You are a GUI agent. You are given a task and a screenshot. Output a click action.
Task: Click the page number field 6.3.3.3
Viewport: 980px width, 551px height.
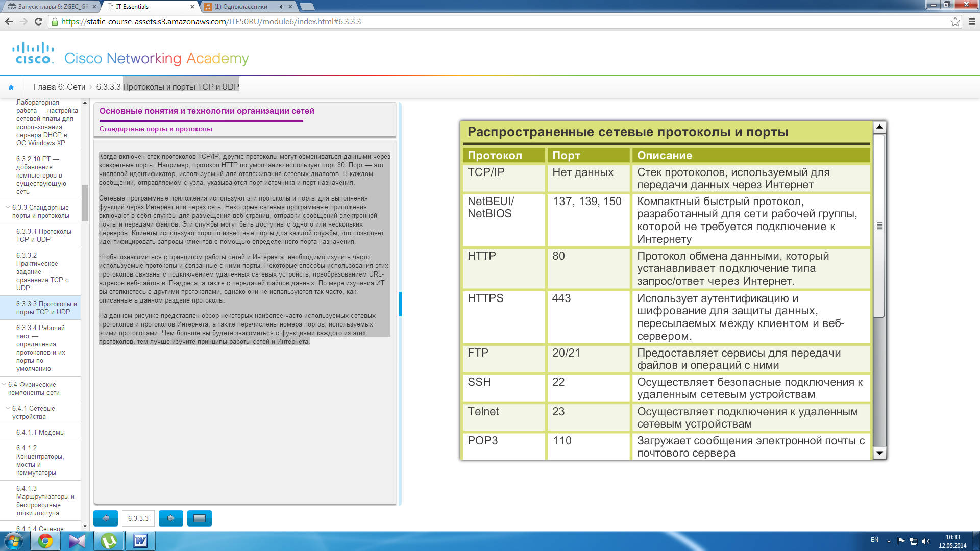point(138,518)
